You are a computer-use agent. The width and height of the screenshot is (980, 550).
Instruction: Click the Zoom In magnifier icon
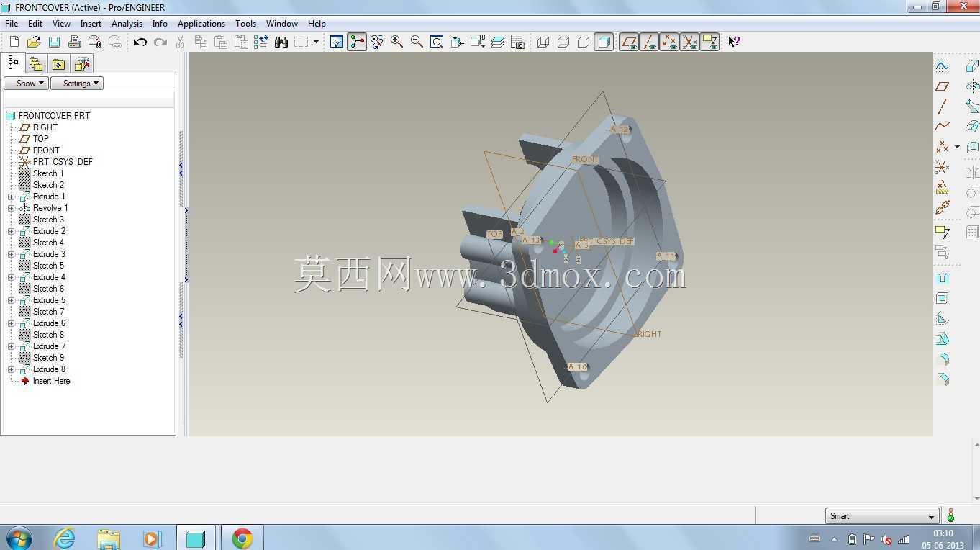[396, 42]
